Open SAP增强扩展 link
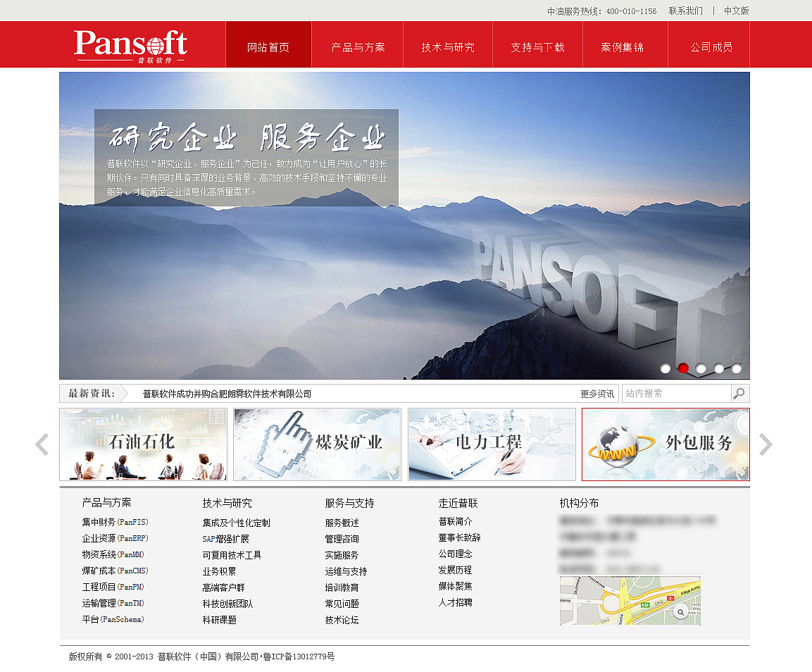This screenshot has width=812, height=672. 225,539
